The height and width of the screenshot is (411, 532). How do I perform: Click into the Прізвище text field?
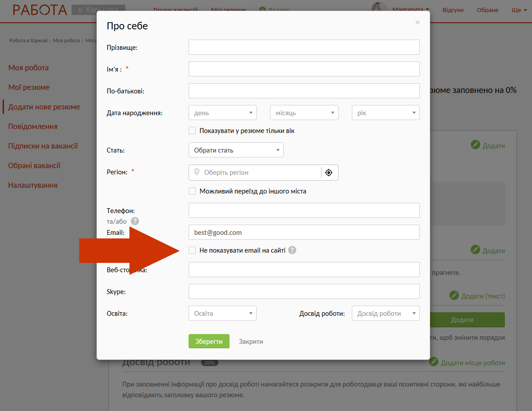point(304,47)
